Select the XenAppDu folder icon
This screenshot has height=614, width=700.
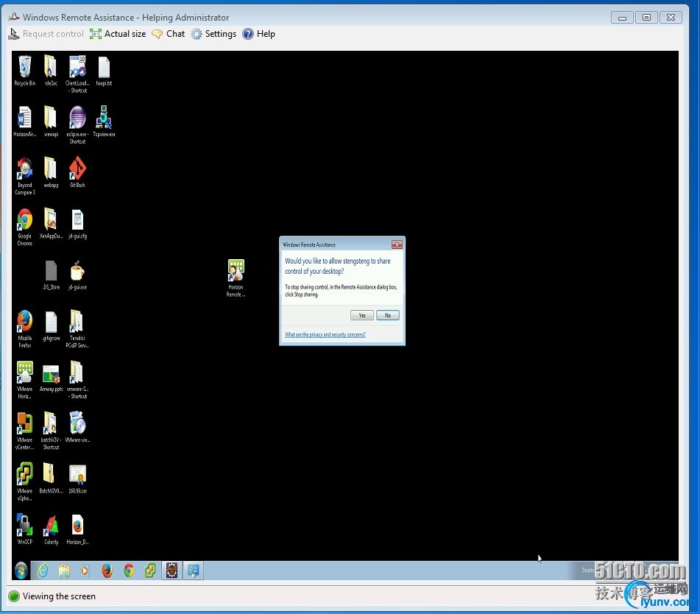click(51, 223)
